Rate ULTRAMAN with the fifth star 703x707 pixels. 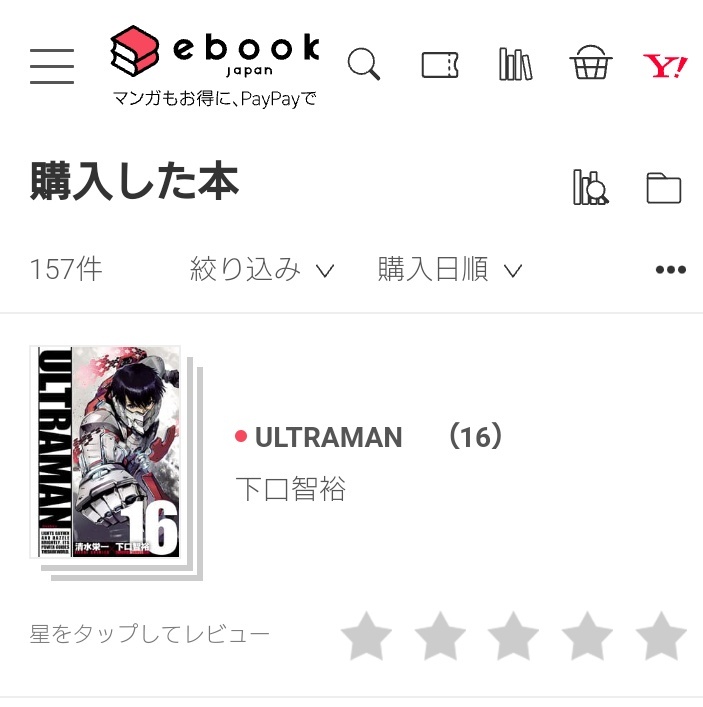(x=661, y=636)
